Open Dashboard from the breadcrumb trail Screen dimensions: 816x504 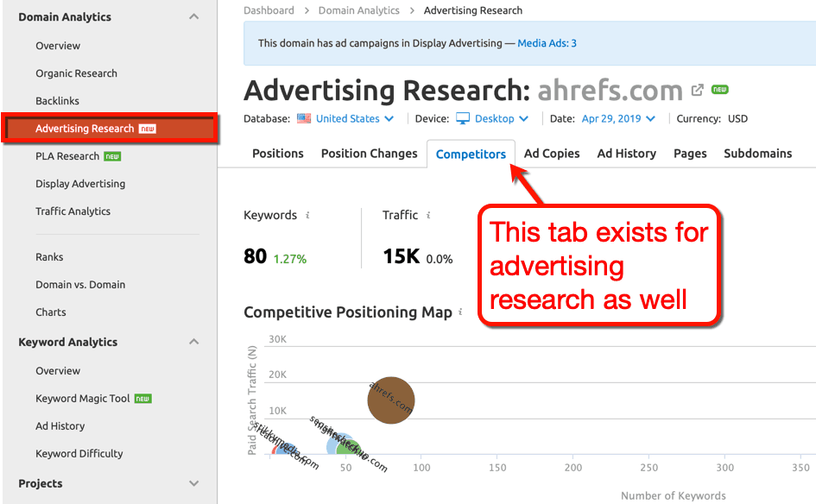(269, 10)
